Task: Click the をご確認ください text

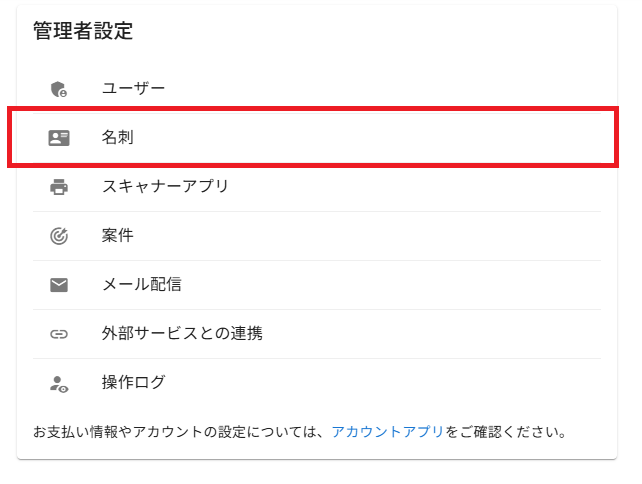Action: (506, 433)
